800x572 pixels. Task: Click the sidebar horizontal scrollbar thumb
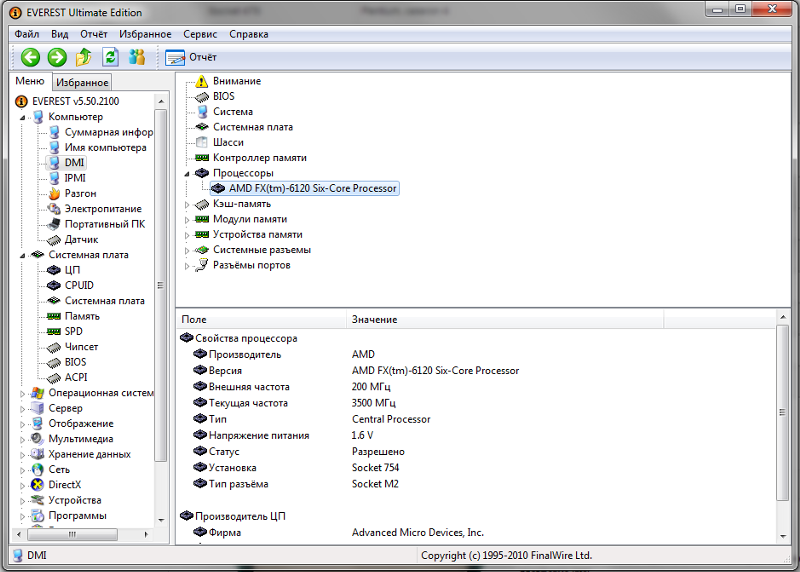72,534
